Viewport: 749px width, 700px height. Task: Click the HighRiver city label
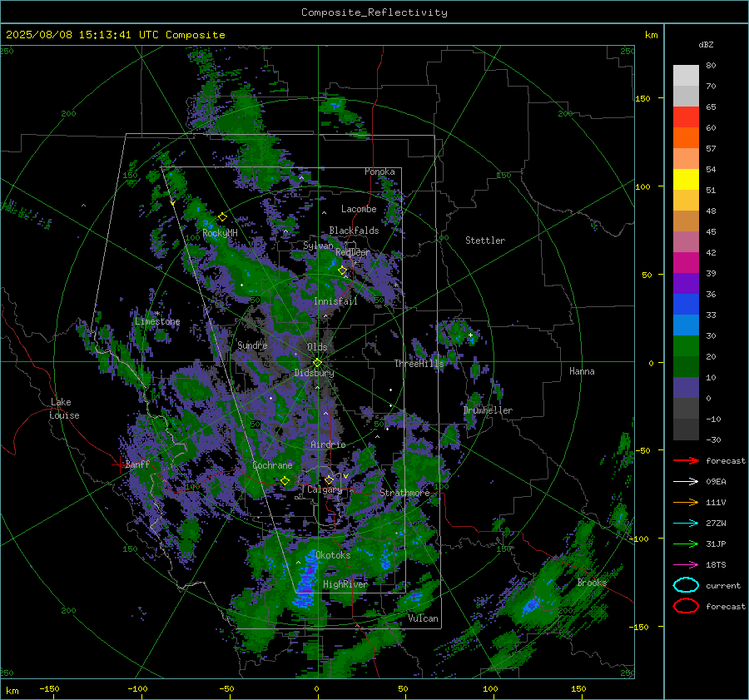coord(345,584)
